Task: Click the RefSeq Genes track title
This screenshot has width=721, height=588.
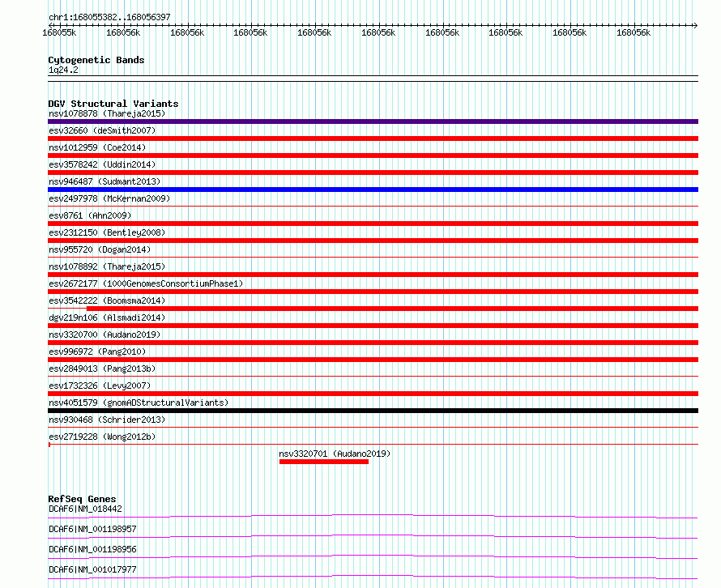Action: (x=82, y=499)
